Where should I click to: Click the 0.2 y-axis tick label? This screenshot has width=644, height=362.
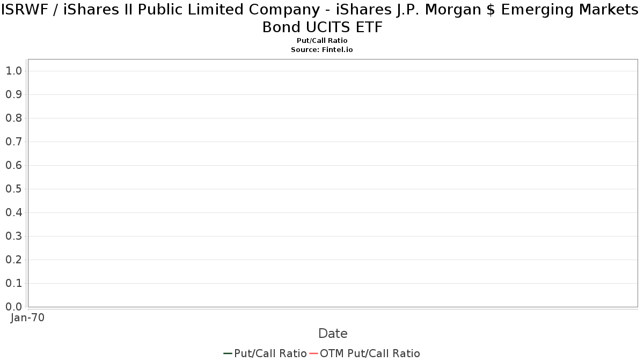13,260
